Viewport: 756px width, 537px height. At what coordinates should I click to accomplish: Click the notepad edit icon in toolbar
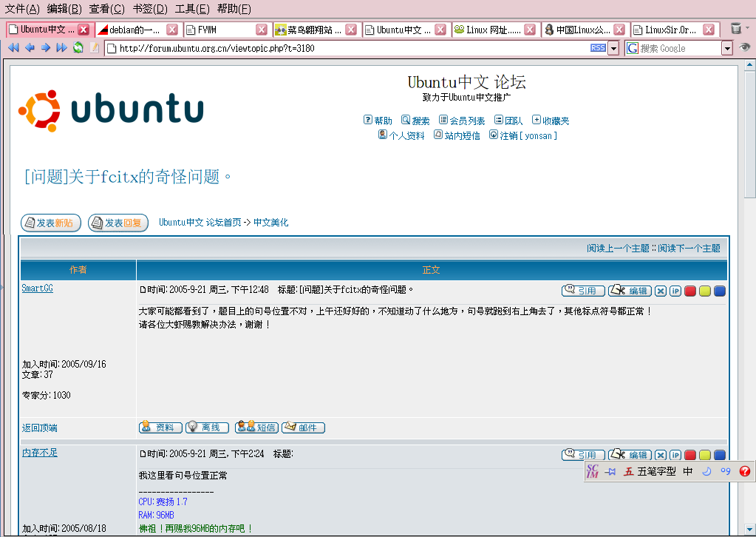(95, 48)
